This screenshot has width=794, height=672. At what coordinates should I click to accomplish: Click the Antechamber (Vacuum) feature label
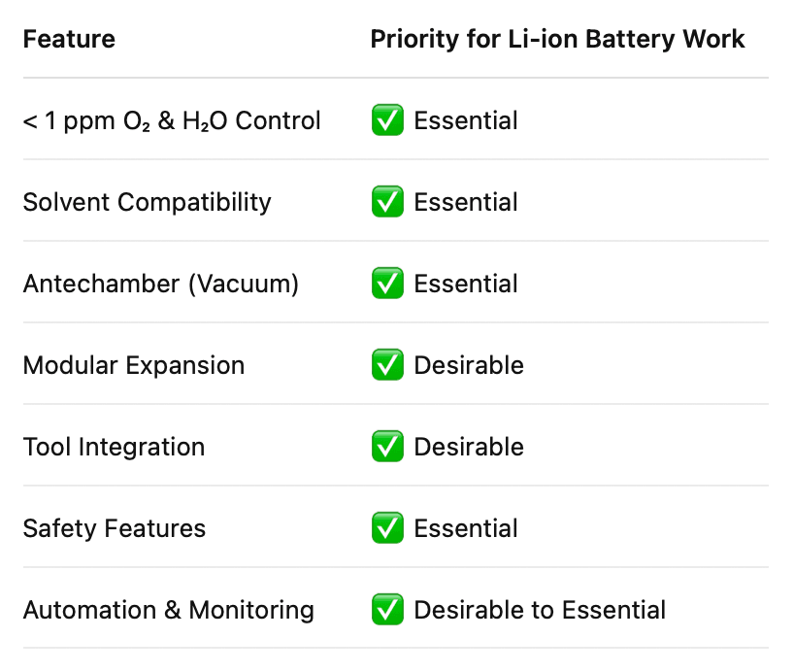[x=161, y=284]
